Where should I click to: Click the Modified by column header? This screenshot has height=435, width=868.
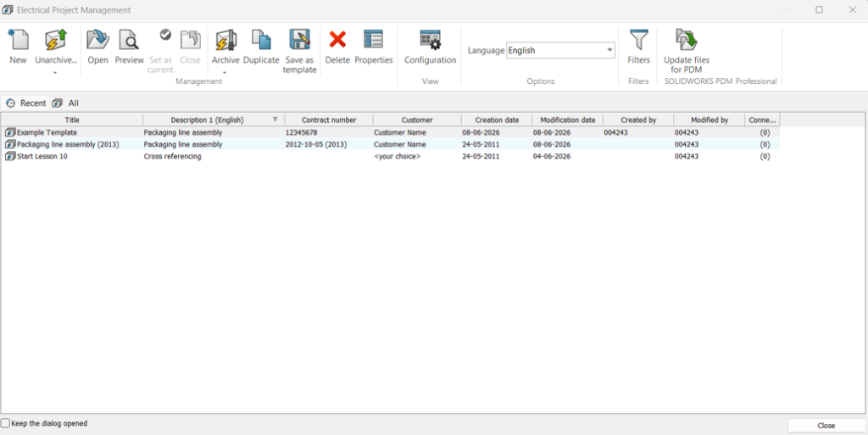point(709,120)
